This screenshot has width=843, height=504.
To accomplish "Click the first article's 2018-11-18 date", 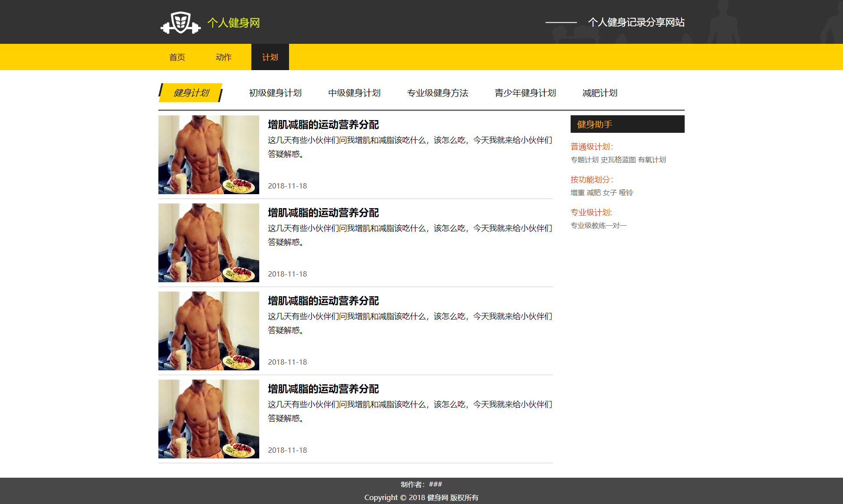I will click(x=287, y=186).
